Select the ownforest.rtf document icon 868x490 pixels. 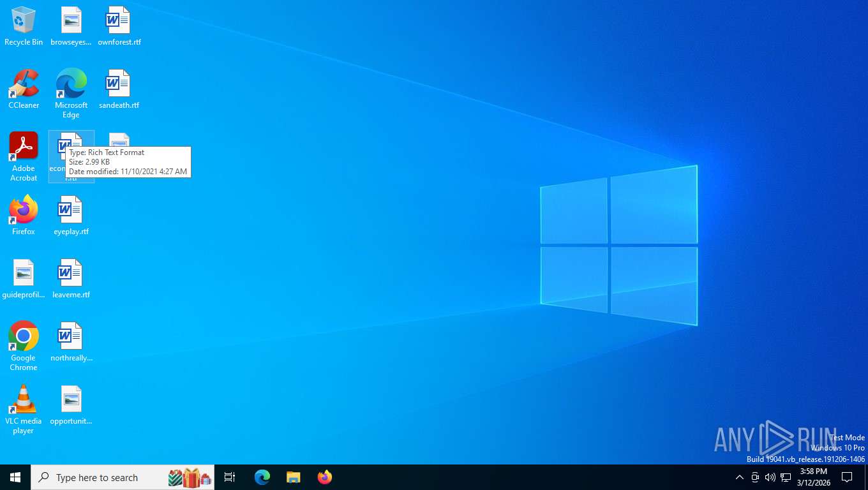[x=119, y=27]
